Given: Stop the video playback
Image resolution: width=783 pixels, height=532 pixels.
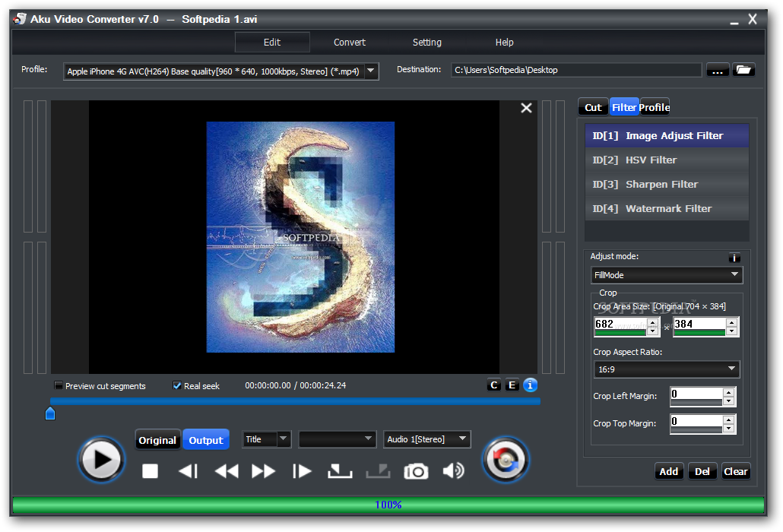Looking at the screenshot, I should point(150,471).
